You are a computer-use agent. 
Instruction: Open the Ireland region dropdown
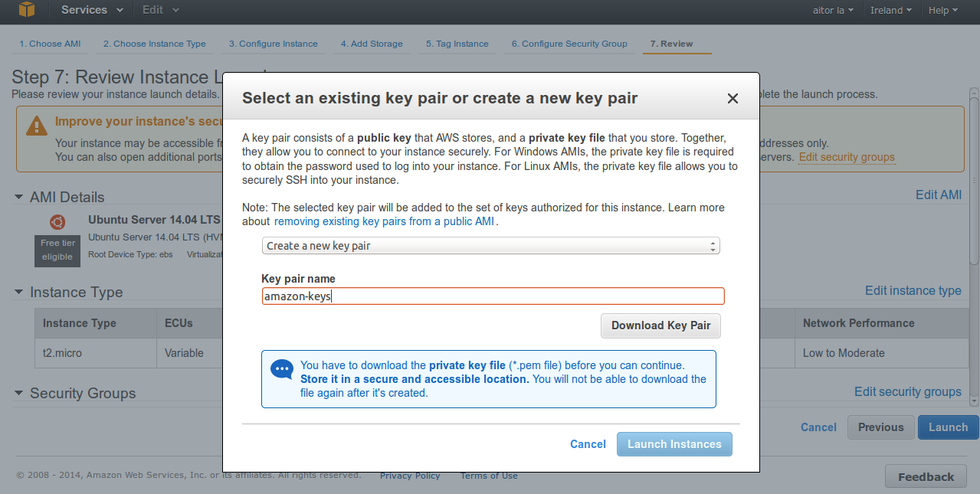[x=890, y=10]
